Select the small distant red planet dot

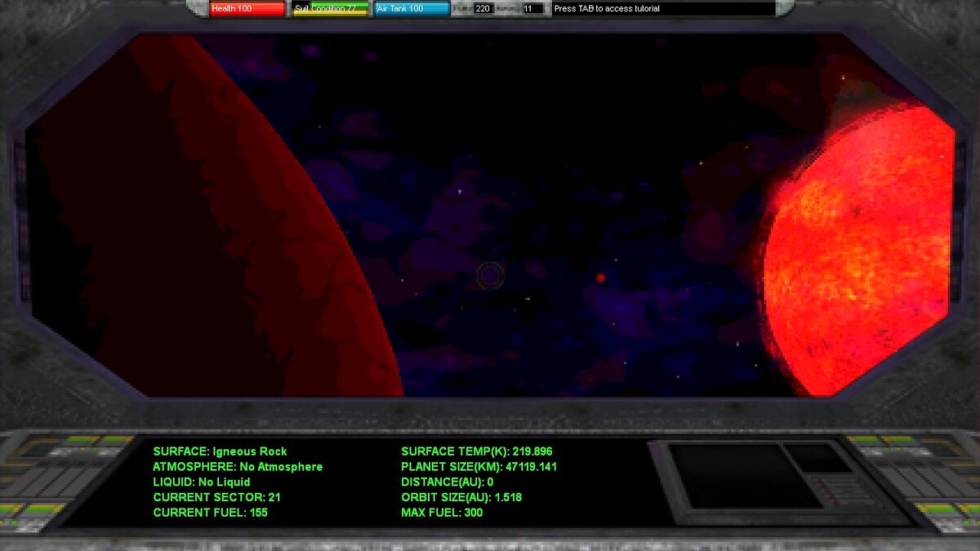point(600,278)
